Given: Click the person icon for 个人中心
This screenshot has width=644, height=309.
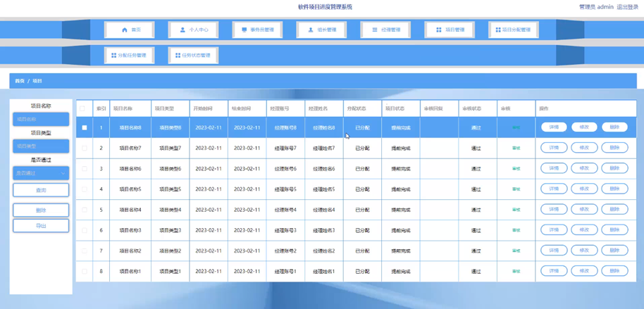Looking at the screenshot, I should point(182,30).
